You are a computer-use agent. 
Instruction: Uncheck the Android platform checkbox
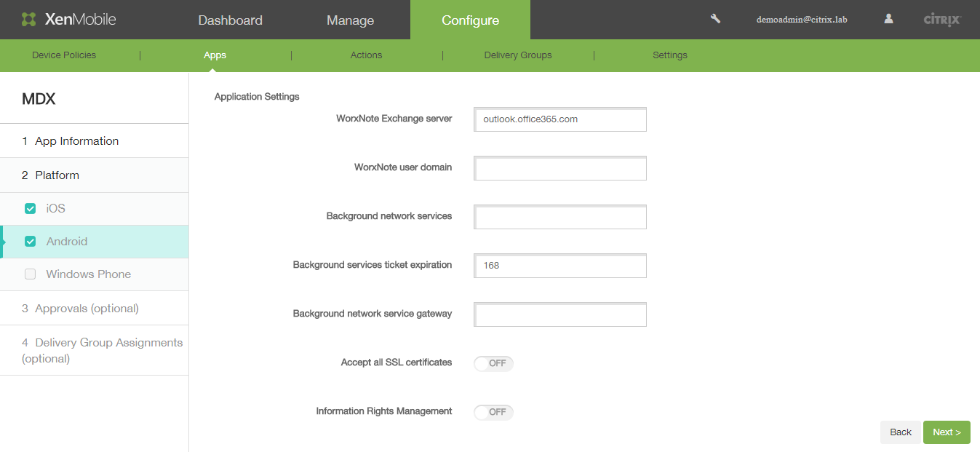point(31,242)
